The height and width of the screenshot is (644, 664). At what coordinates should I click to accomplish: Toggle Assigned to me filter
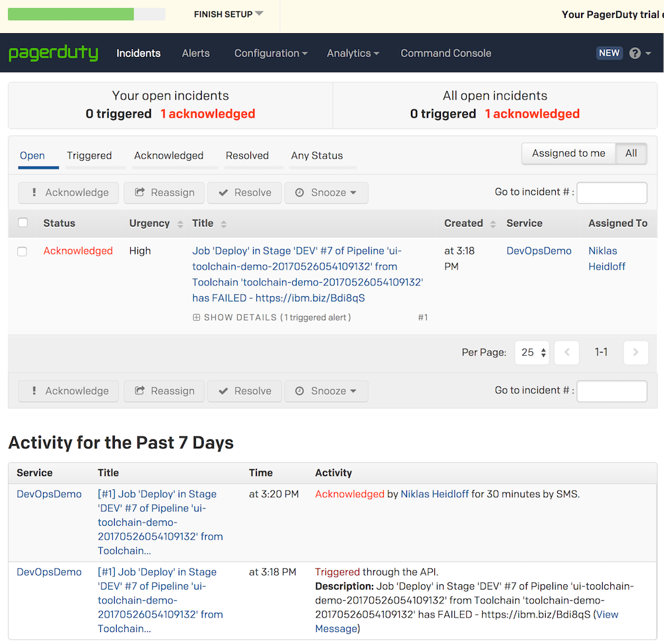coord(568,153)
